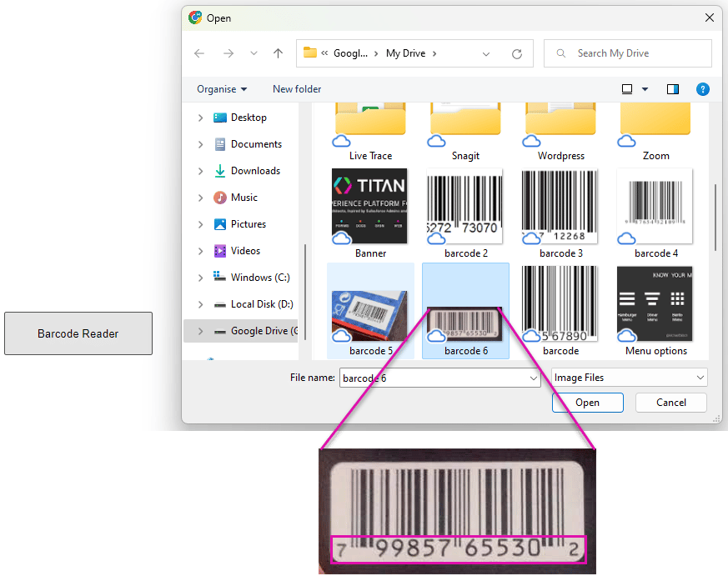728x576 pixels.
Task: Open the Image Files file type dropdown
Action: (629, 378)
